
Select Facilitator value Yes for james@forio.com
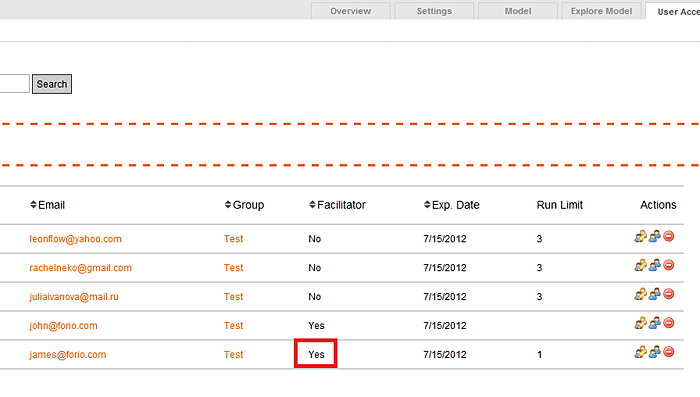coord(317,355)
